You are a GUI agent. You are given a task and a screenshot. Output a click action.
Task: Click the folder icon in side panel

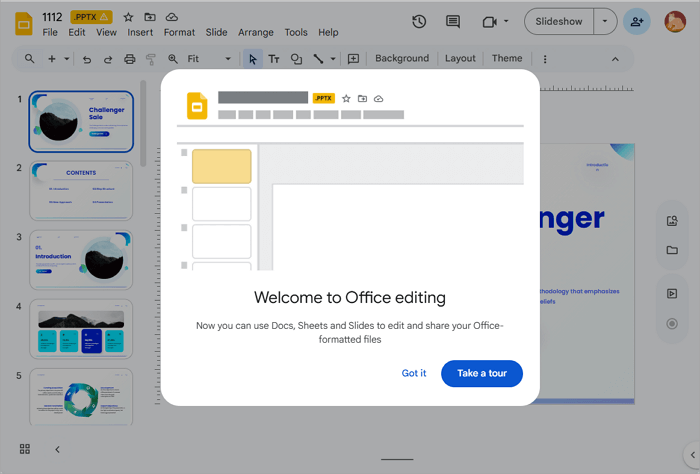click(672, 250)
